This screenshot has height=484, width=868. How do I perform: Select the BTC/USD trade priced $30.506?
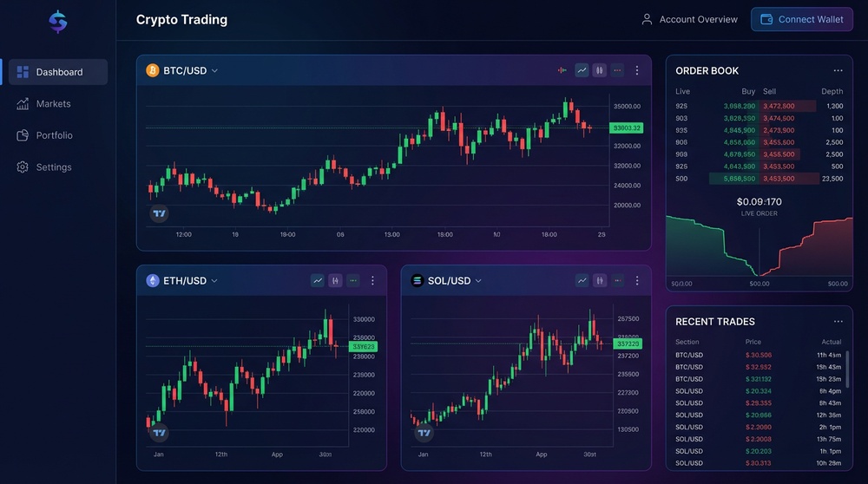point(759,355)
